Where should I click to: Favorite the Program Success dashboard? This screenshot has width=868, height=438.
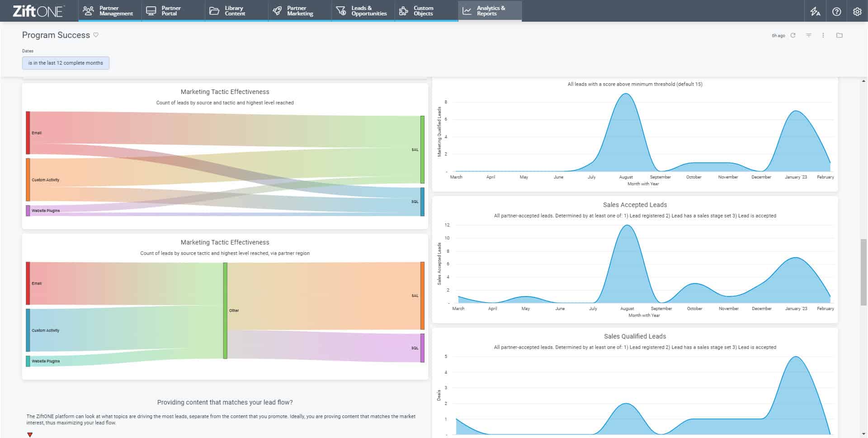point(96,35)
